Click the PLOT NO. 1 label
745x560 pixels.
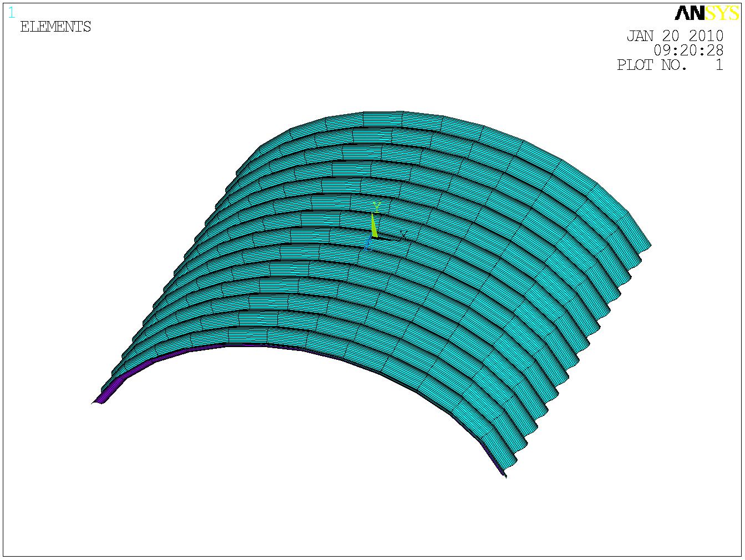click(x=670, y=65)
